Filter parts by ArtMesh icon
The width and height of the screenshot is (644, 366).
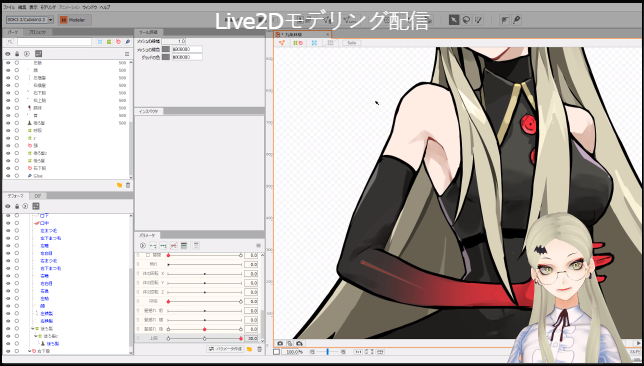(x=100, y=42)
